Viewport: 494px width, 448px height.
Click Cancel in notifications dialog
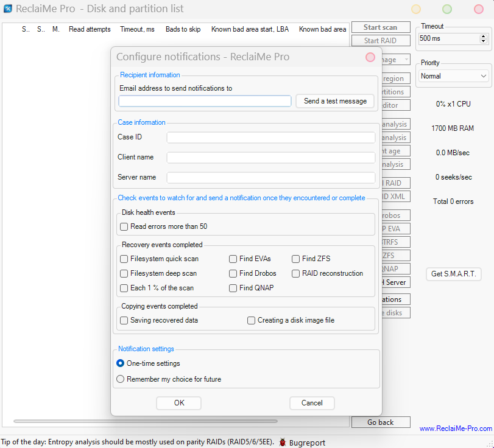click(x=312, y=403)
